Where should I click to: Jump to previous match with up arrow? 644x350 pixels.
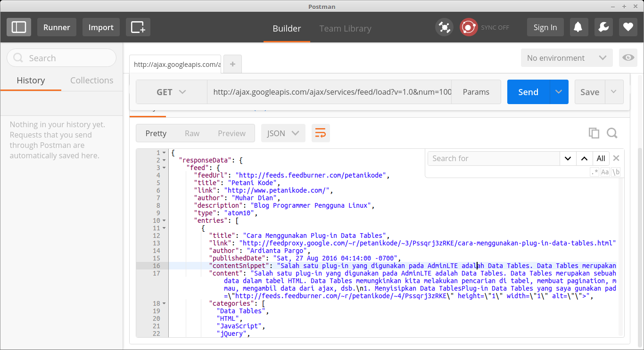click(x=585, y=158)
